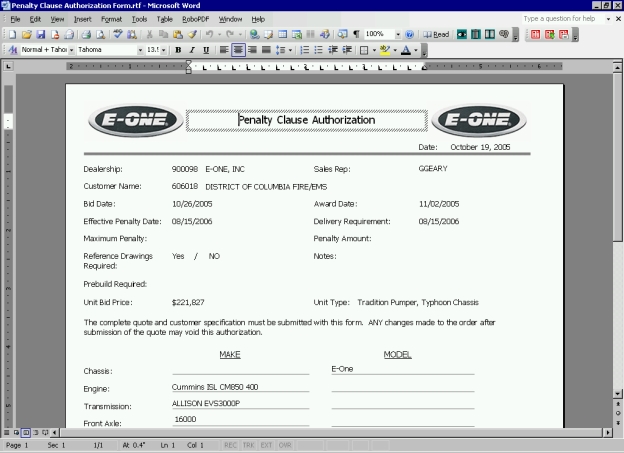
Task: Open the 100% zoom dropdown
Action: (x=398, y=35)
